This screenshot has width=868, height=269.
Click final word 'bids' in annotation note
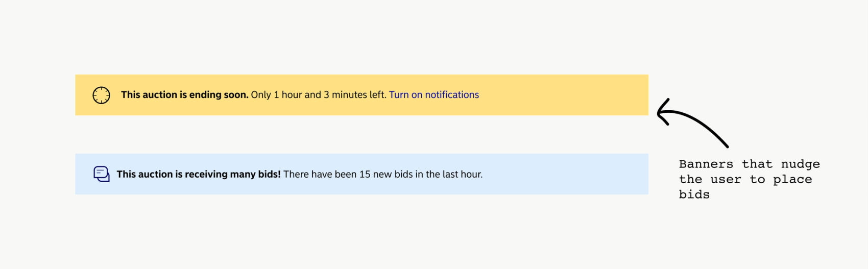(694, 194)
